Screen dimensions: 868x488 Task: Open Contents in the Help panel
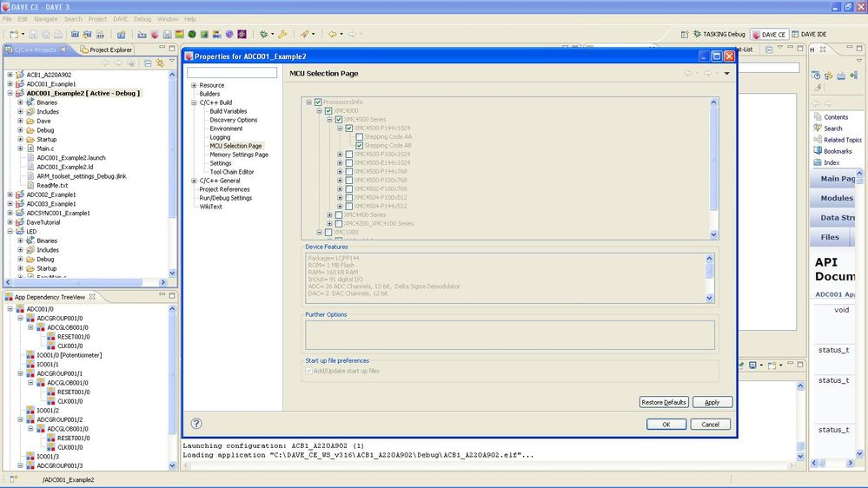[x=835, y=117]
